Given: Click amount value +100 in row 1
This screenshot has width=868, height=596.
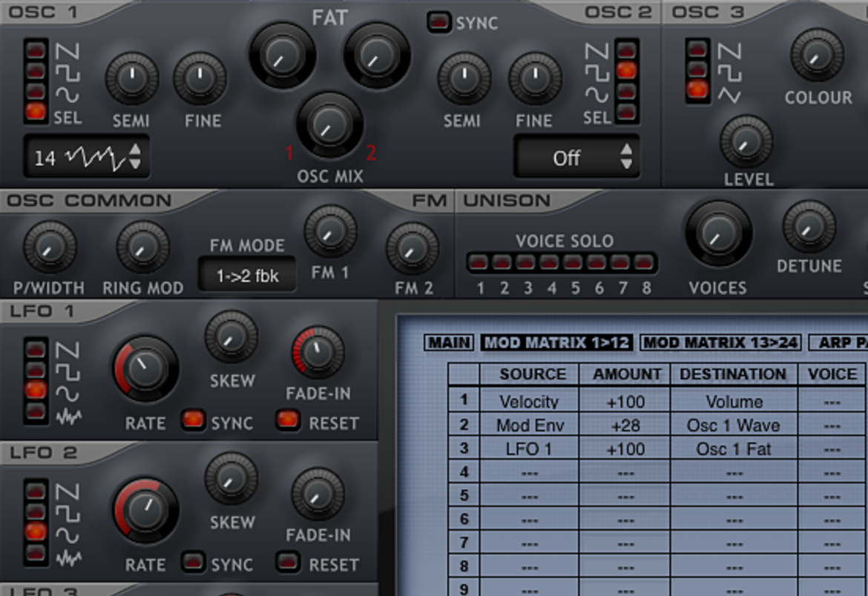Looking at the screenshot, I should 625,400.
